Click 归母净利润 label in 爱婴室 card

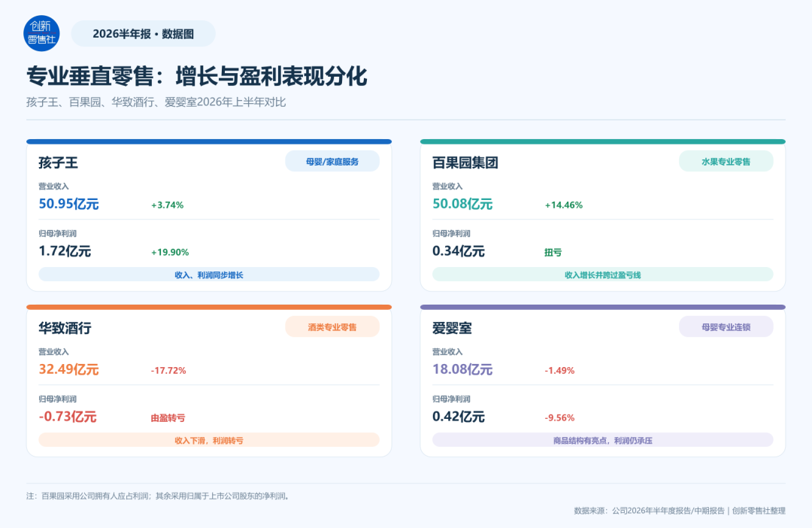[451, 399]
